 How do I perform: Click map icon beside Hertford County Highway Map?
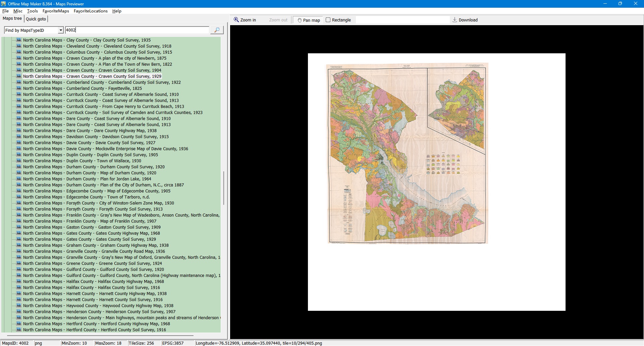click(x=19, y=324)
